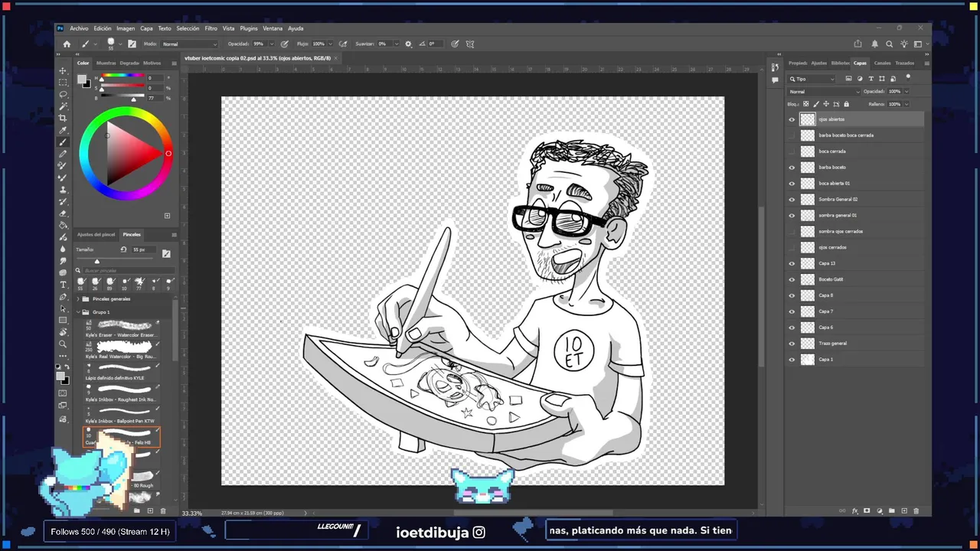Click the Home icon in options bar
The height and width of the screenshot is (551, 980).
click(67, 44)
